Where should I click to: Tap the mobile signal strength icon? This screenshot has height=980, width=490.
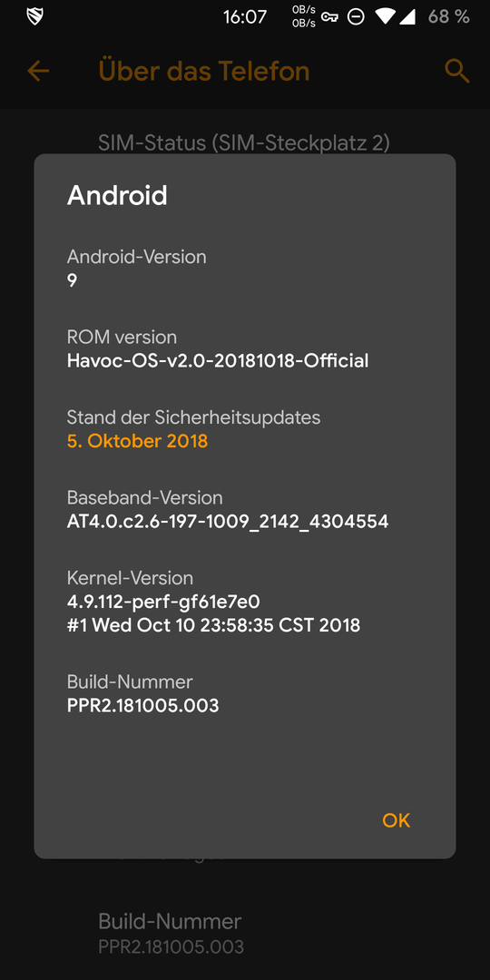pos(407,17)
